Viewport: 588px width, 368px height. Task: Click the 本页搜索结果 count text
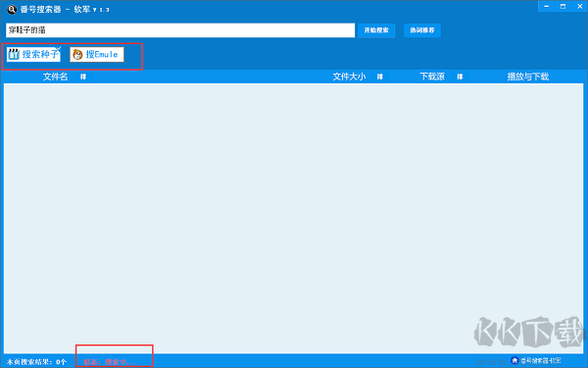(36, 362)
